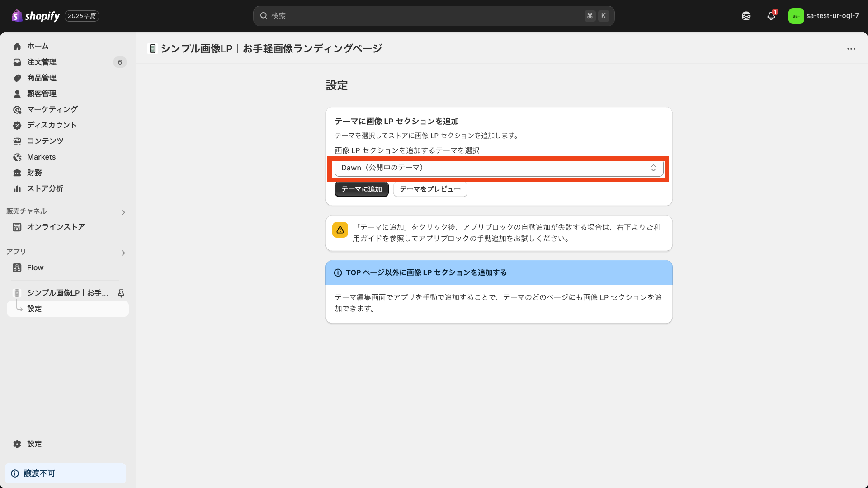Expand the アプリ section chevron
This screenshot has height=488, width=868.
click(123, 253)
